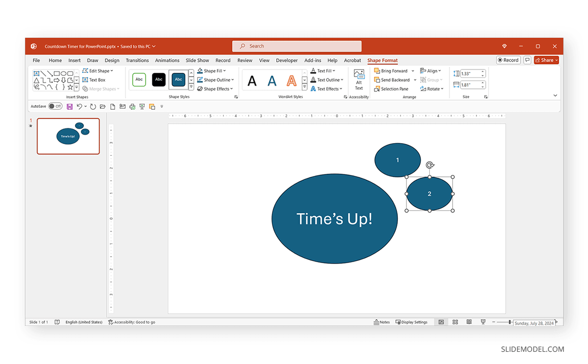Viewport: 588px width, 364px height.
Task: Click the Print Preview icon in Quick Access Toolbar
Action: 132,106
